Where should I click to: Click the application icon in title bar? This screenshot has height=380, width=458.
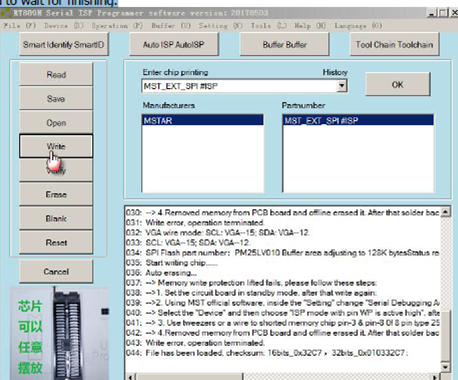click(6, 14)
